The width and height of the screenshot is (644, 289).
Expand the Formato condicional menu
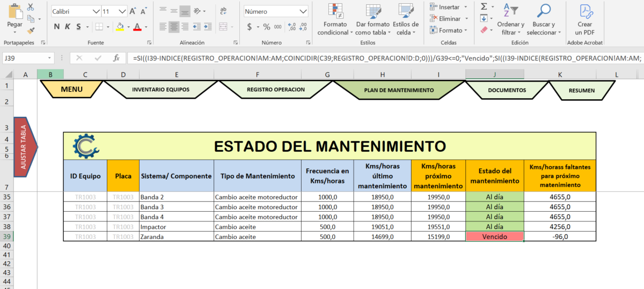pos(335,20)
